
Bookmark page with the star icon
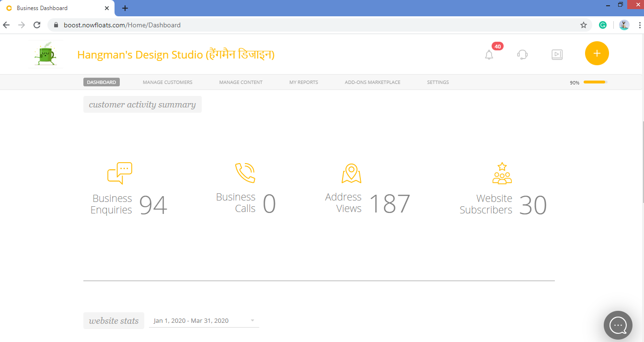click(583, 25)
